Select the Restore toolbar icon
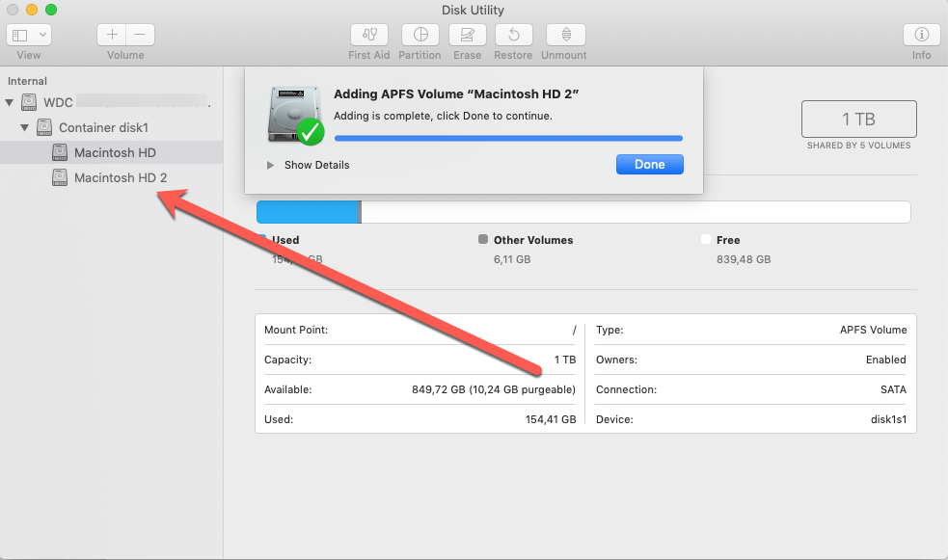The height and width of the screenshot is (560, 948). [513, 36]
